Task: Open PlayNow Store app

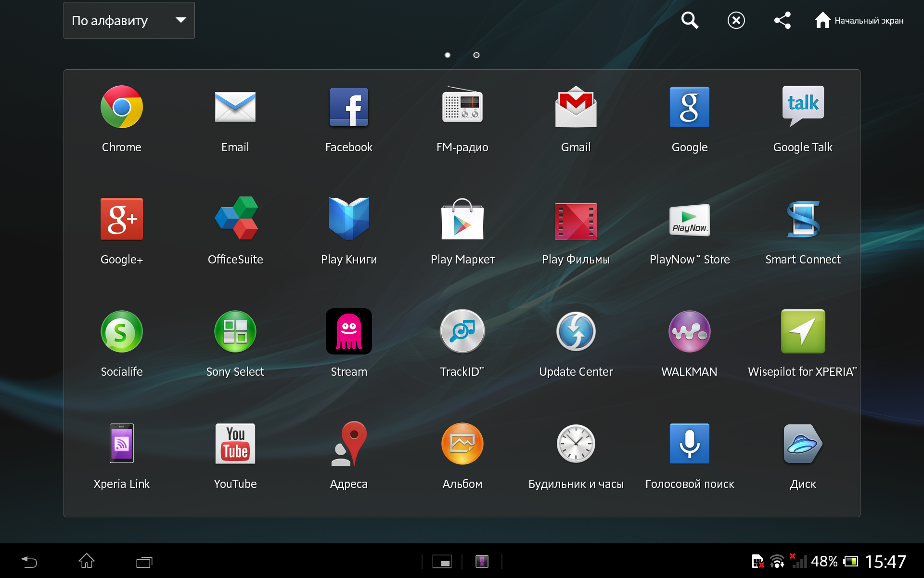Action: pos(690,220)
